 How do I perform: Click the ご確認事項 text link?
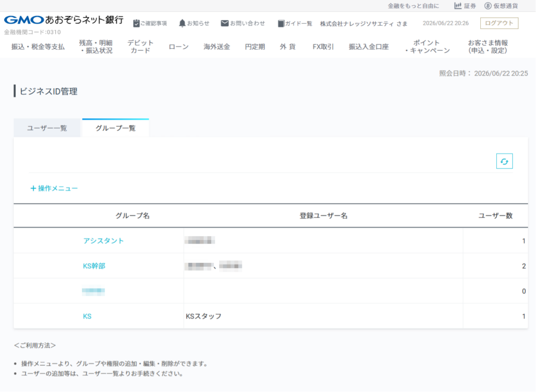pyautogui.click(x=153, y=23)
